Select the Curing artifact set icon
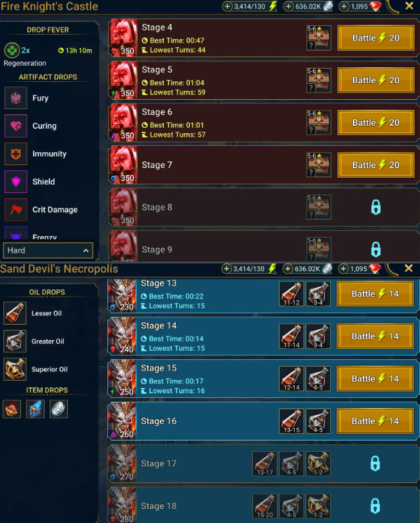This screenshot has height=523, width=420. (x=16, y=126)
